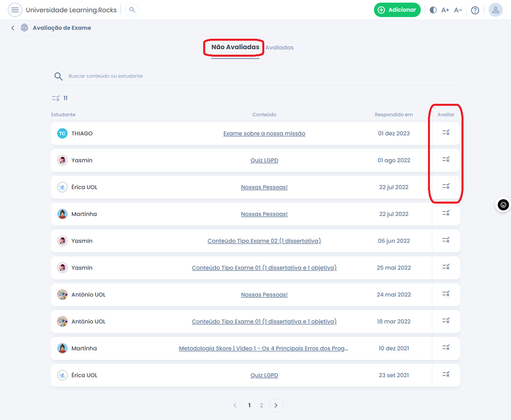Click the date 01 dez 2023
Viewport: 511px width, 420px height.
tap(394, 133)
